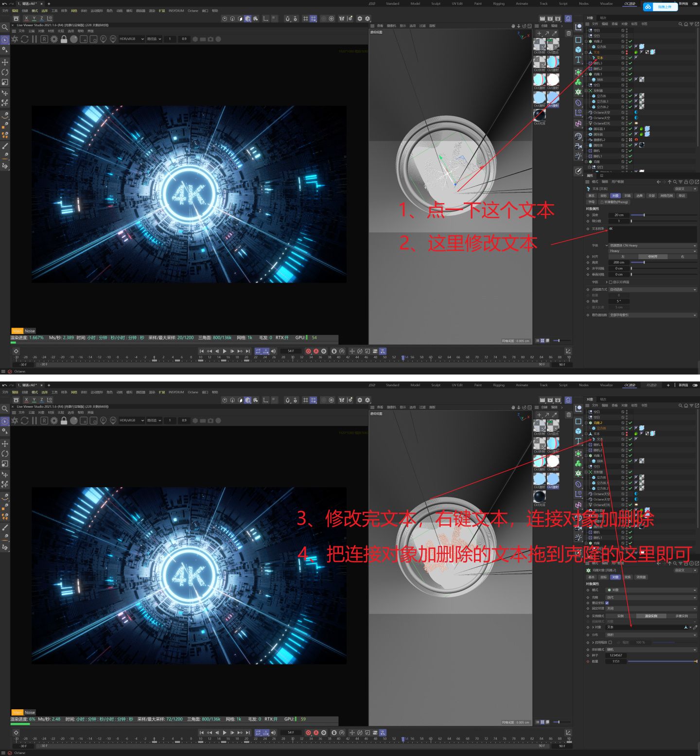This screenshot has width=700, height=756.
Task: Click the record keyframe icon in upper timeline
Action: point(308,351)
